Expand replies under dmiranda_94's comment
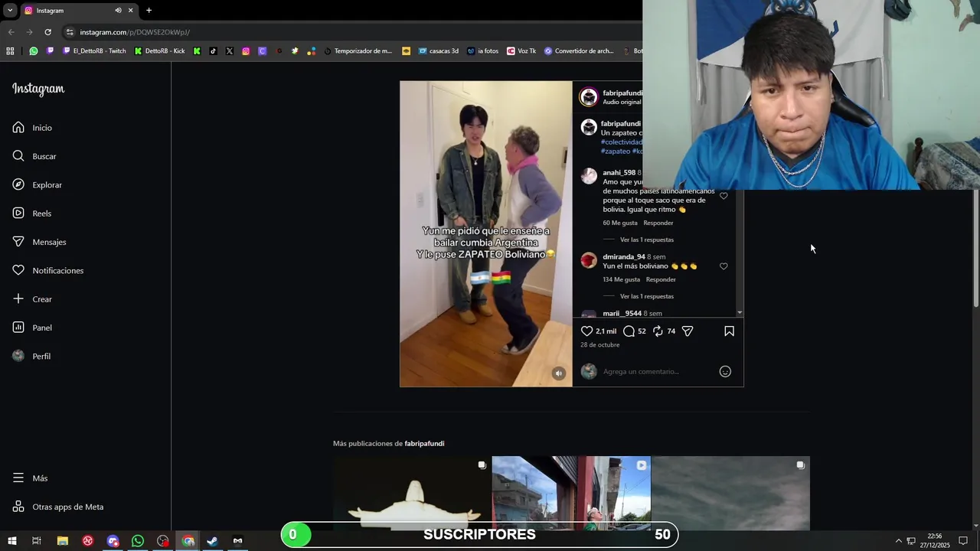 [x=647, y=296]
